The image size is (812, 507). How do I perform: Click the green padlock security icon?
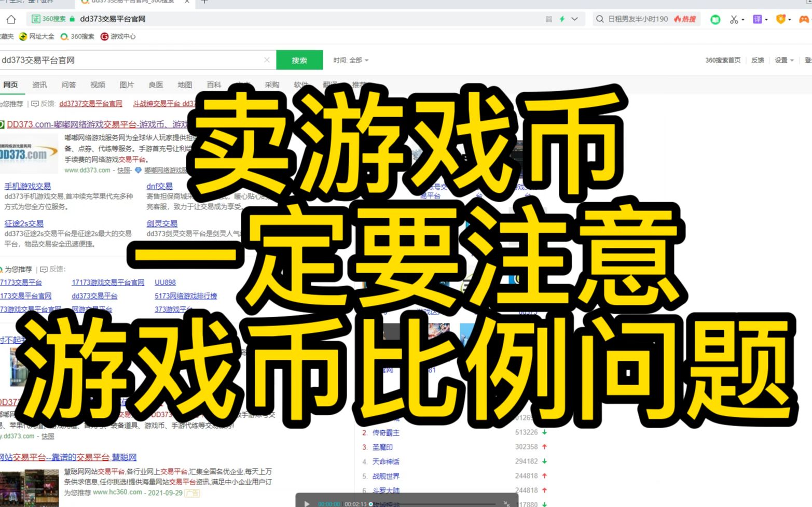pos(72,19)
